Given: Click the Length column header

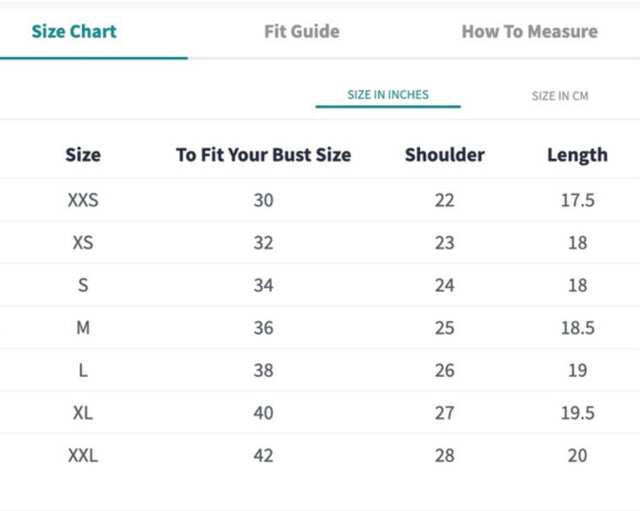Looking at the screenshot, I should click(577, 155).
